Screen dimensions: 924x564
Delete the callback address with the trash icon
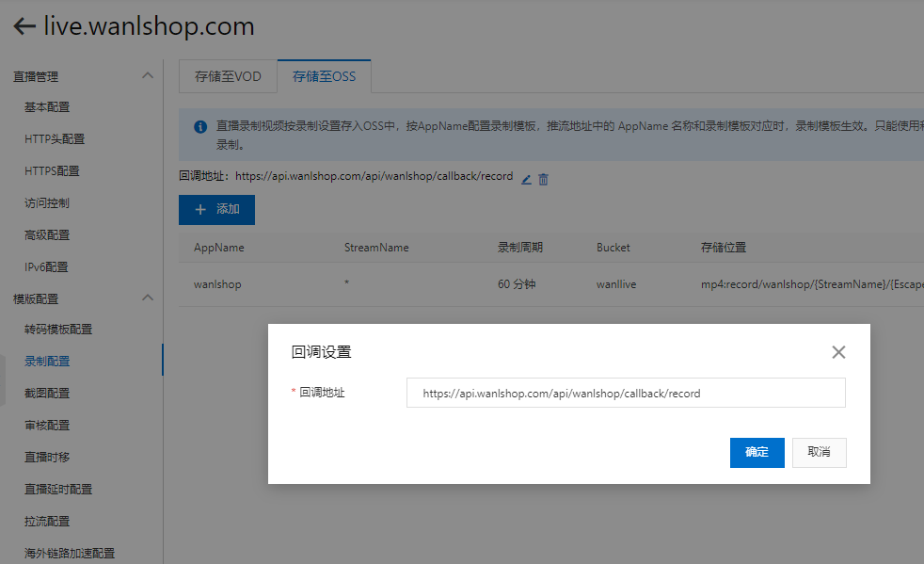click(x=543, y=179)
